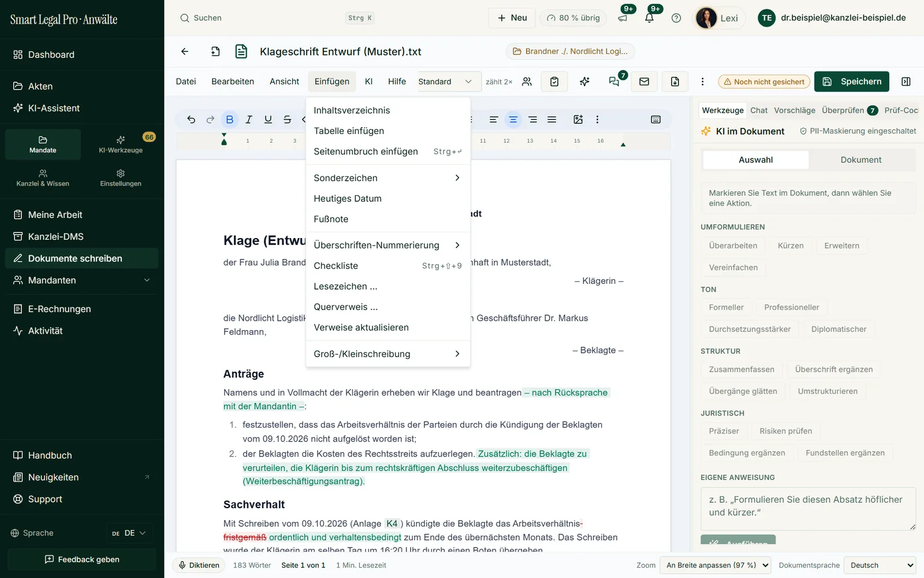
Task: Click the Eigene Anweisung text field
Action: tap(808, 509)
